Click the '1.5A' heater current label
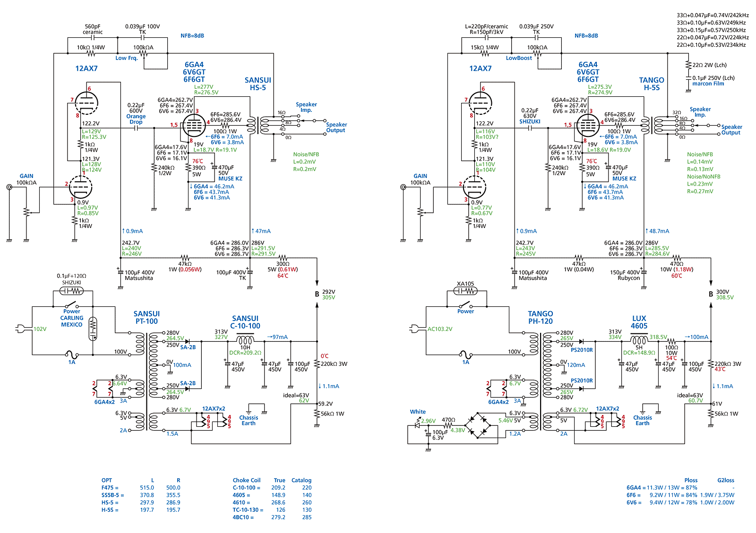Image resolution: width=756 pixels, height=533 pixels. click(x=172, y=434)
